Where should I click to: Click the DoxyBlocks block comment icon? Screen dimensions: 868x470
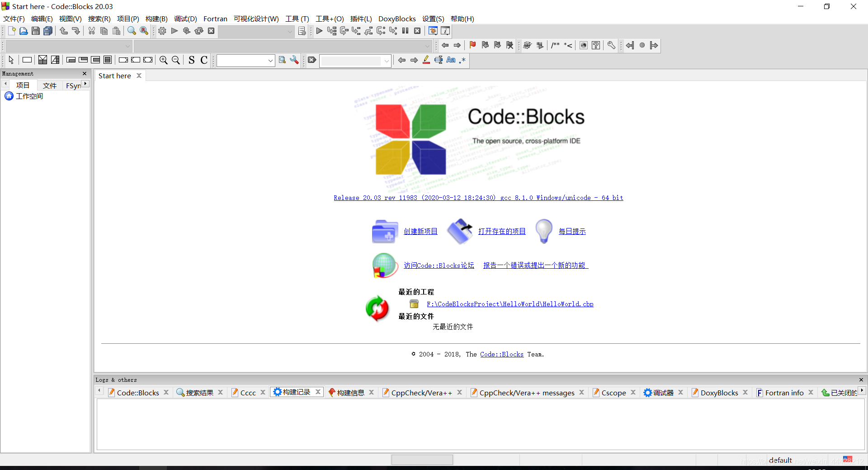click(x=555, y=45)
